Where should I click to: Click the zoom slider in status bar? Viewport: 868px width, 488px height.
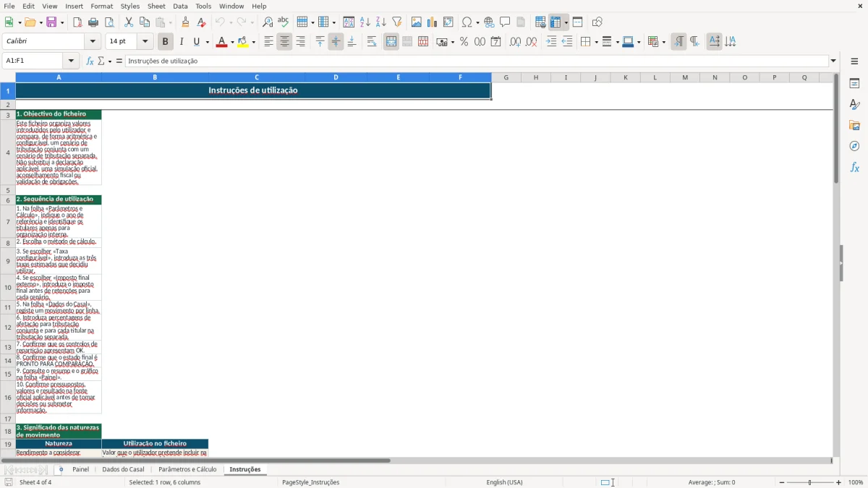tap(809, 482)
